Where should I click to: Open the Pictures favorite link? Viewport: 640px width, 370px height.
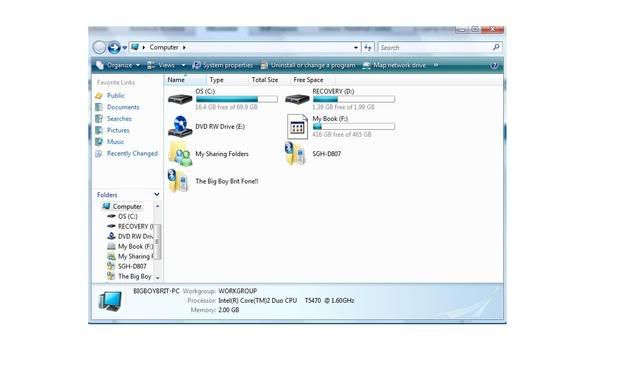[118, 130]
